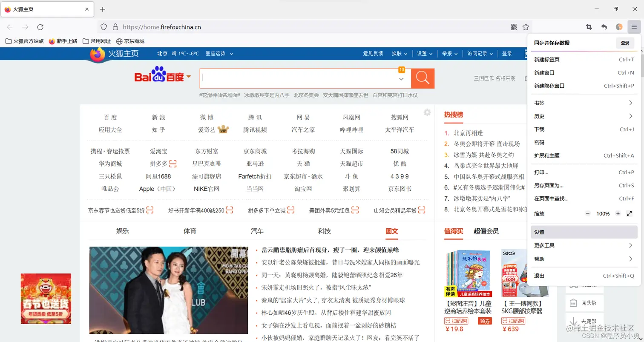Bookmark this page with star icon

(x=526, y=27)
